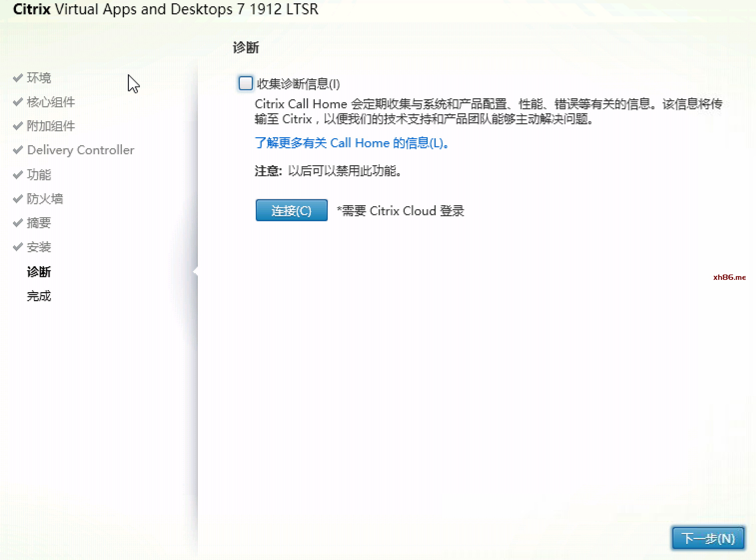Select the 完成 step in sidebar
The height and width of the screenshot is (560, 756).
[x=39, y=296]
